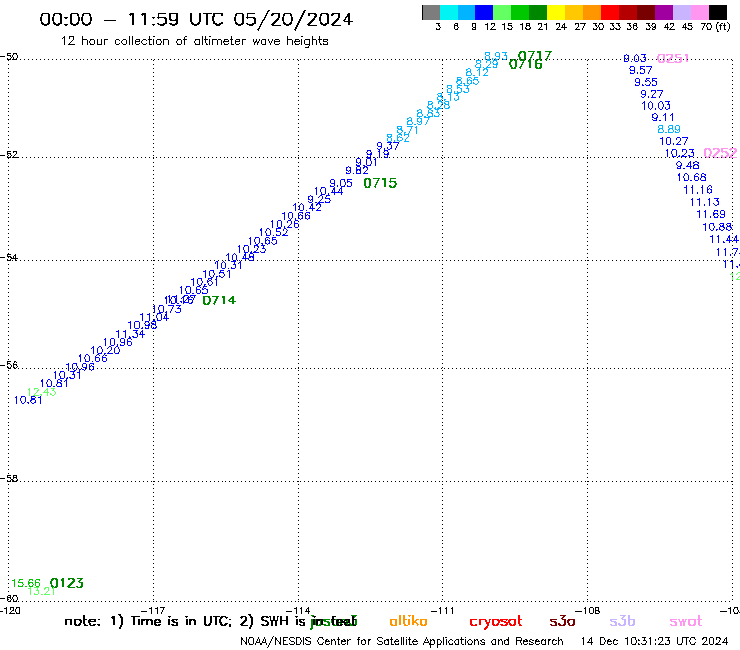
Task: Click the purple swatch in the color scale
Action: 664,12
